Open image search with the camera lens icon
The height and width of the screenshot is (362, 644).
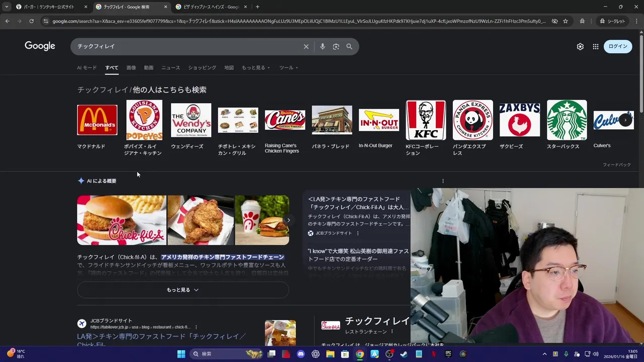point(336,46)
